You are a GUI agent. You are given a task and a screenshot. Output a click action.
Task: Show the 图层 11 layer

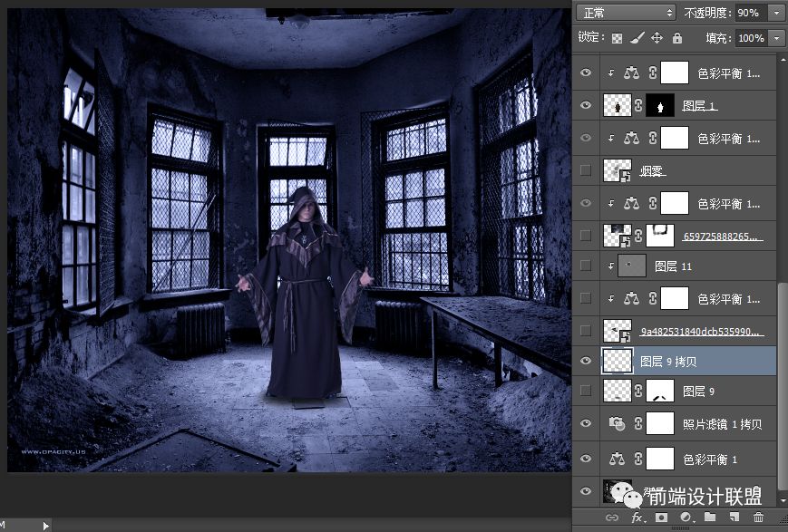(x=586, y=266)
